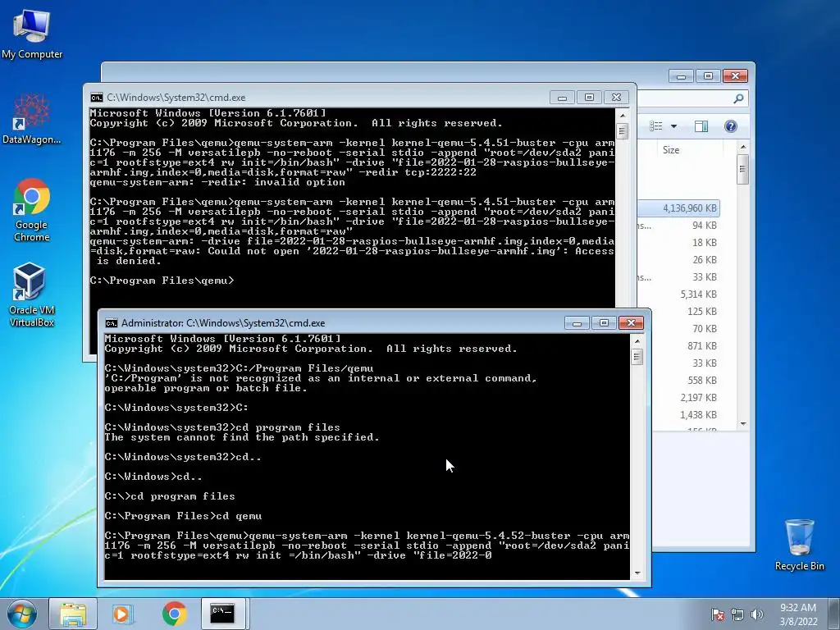Maximize the Administrator cmd window
This screenshot has height=630, width=840.
[x=604, y=323]
